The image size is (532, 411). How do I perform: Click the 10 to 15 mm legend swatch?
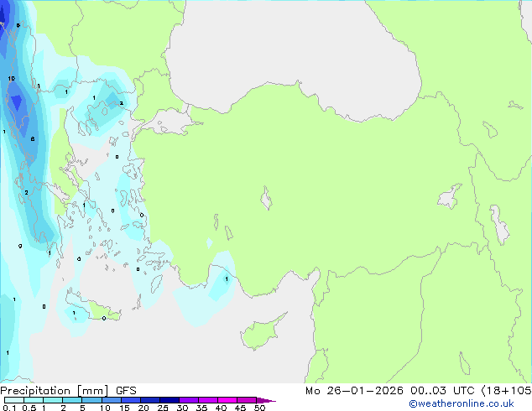click(x=111, y=400)
